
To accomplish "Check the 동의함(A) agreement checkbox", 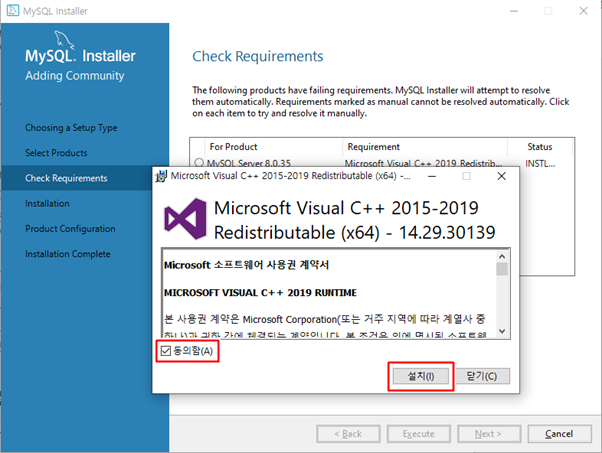I will click(x=165, y=351).
